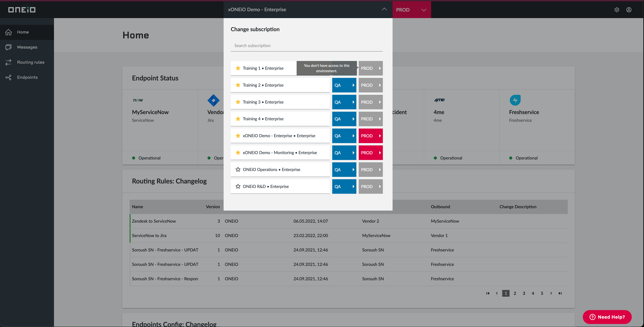The height and width of the screenshot is (327, 644).
Task: Open xONEiO Demo - Monitoring QA environment
Action: click(344, 153)
